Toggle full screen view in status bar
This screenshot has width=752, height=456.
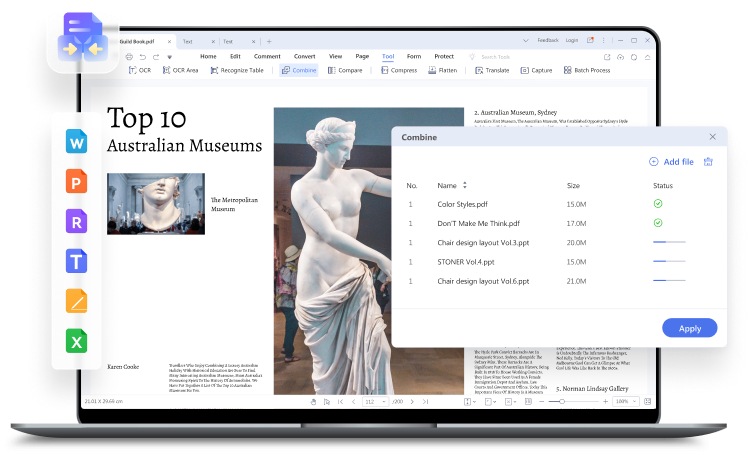647,401
